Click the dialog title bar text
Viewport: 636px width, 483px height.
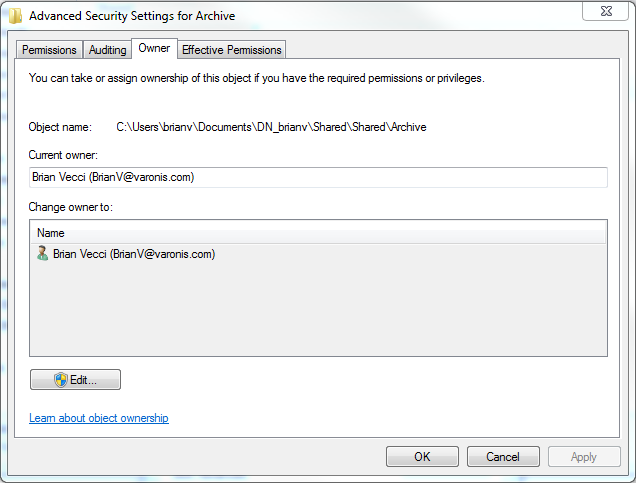pos(132,16)
